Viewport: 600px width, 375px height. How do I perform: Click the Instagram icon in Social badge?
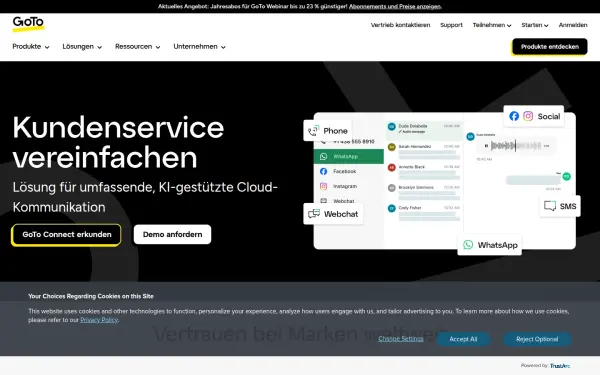pos(528,116)
